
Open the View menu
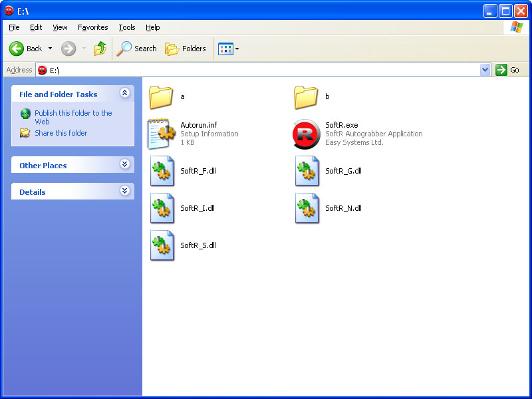[60, 27]
